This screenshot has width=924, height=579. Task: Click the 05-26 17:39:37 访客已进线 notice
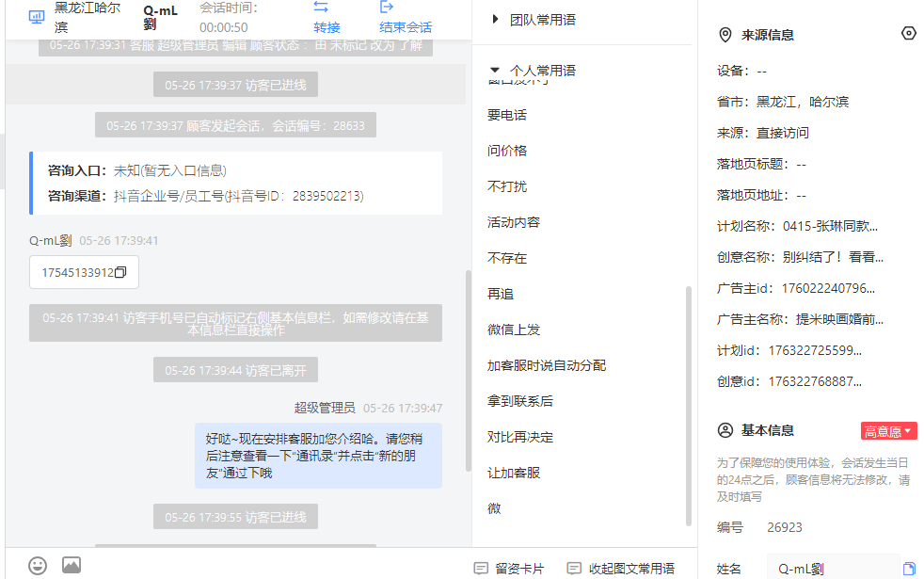pyautogui.click(x=236, y=85)
